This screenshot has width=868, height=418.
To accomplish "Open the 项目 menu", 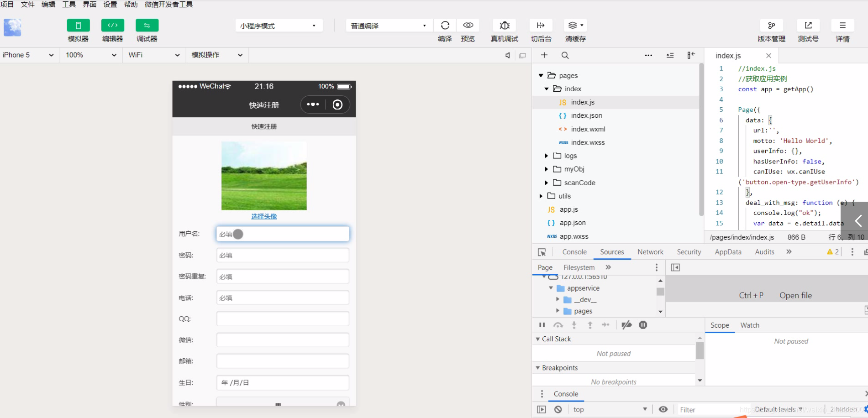I will 7,5.
